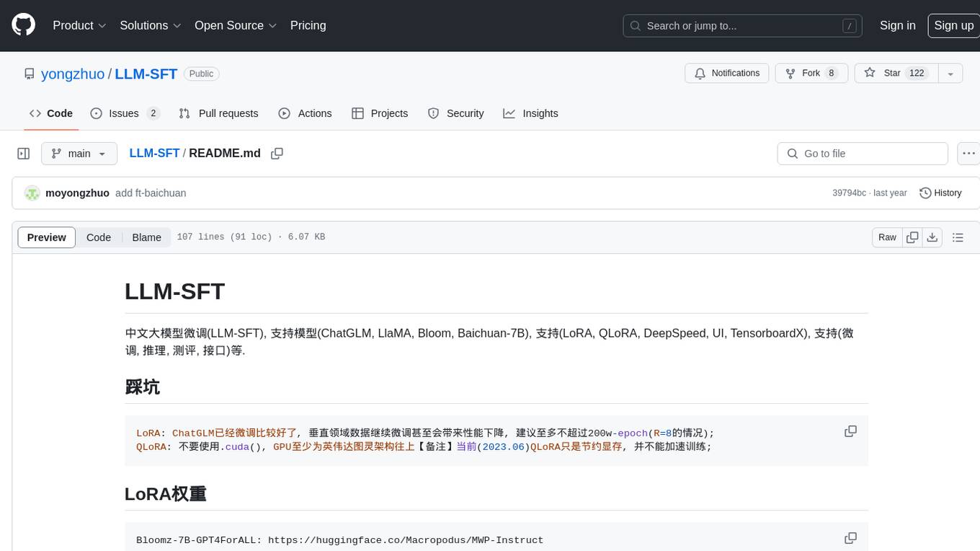Screen dimensions: 980x551
Task: Open moyongzhuo avatar image
Action: pos(32,193)
